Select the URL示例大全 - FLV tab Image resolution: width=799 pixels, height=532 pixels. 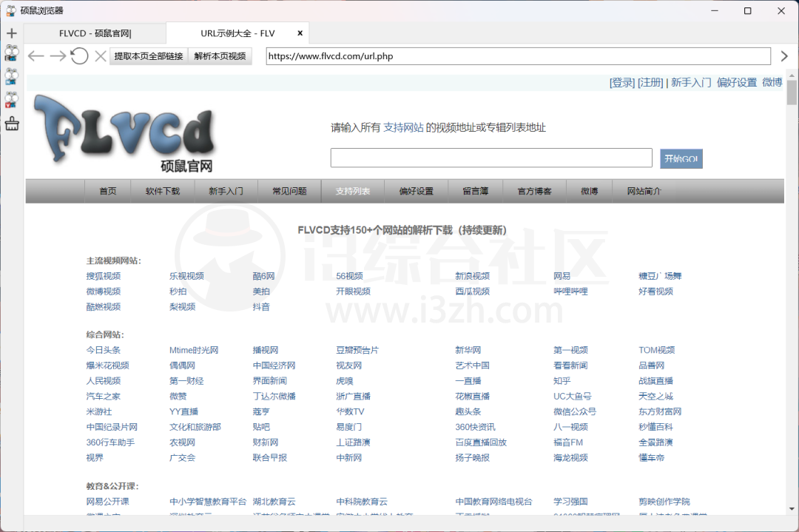pyautogui.click(x=237, y=33)
